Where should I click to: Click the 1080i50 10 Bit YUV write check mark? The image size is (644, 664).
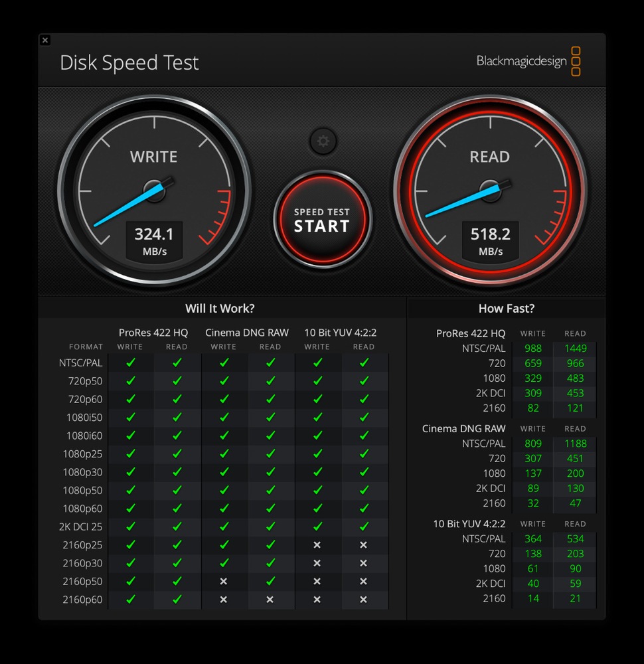point(317,417)
